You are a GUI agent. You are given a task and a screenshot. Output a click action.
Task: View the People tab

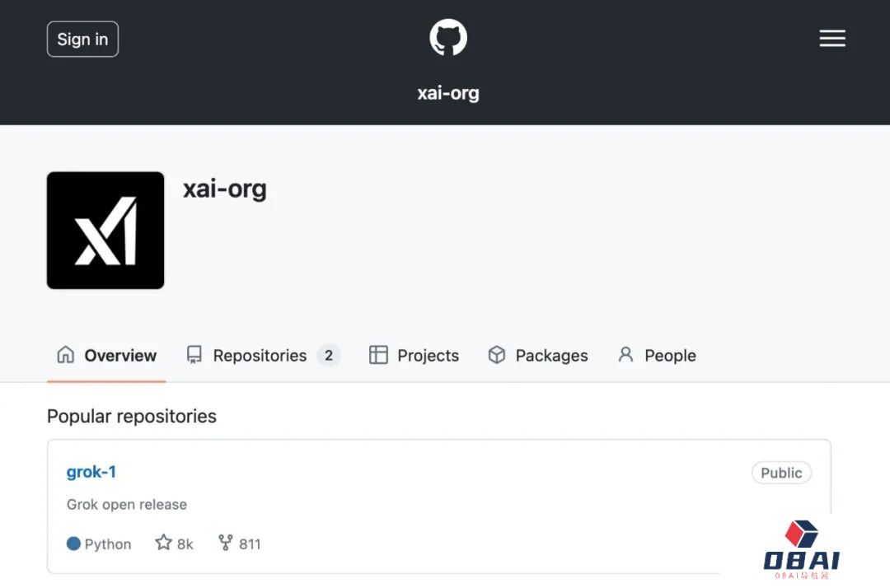670,356
